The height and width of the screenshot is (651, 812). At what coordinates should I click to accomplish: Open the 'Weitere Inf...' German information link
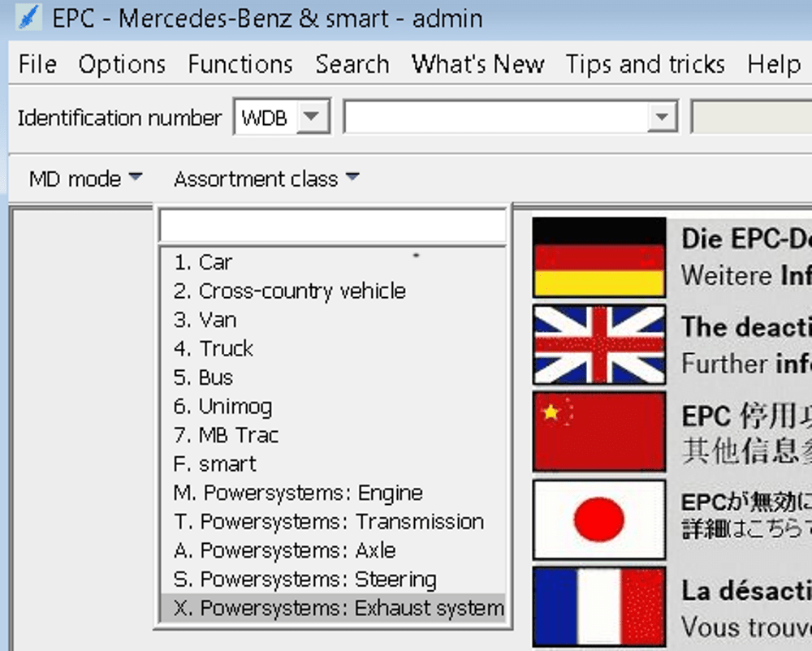point(746,275)
